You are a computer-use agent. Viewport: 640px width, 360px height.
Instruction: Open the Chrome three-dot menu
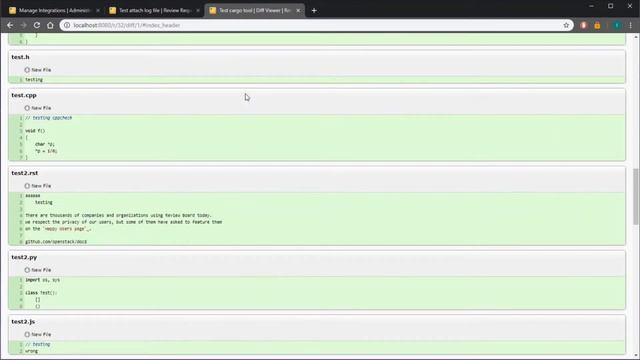[x=631, y=25]
